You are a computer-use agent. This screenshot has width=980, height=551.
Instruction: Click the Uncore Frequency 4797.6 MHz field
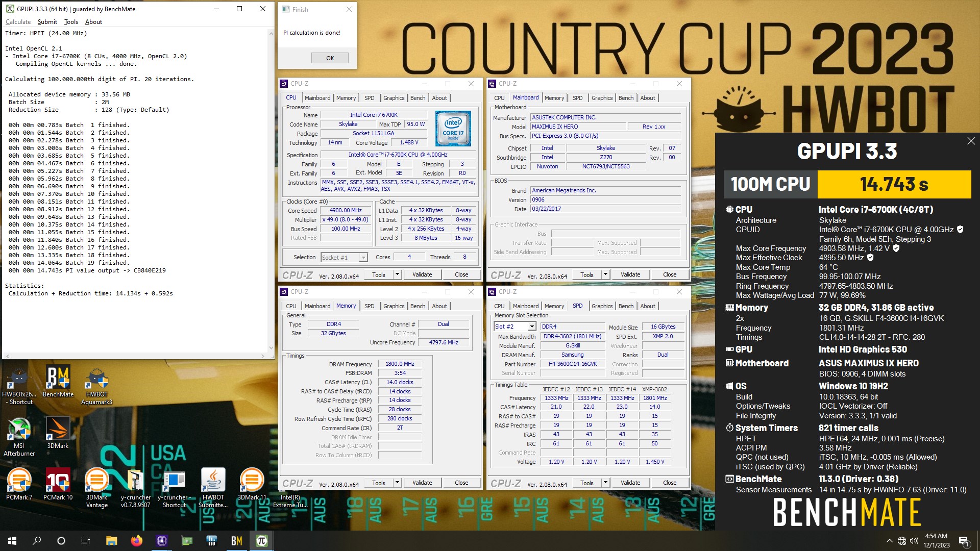pyautogui.click(x=444, y=343)
